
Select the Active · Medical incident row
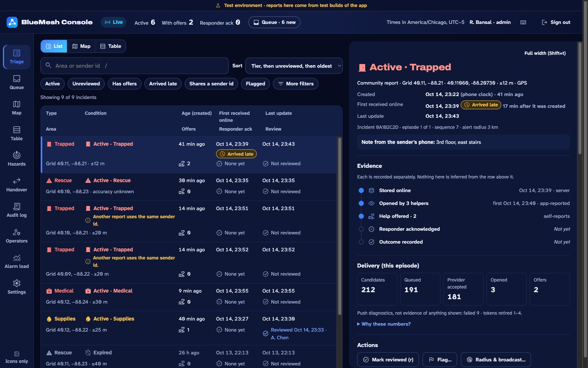pyautogui.click(x=189, y=297)
